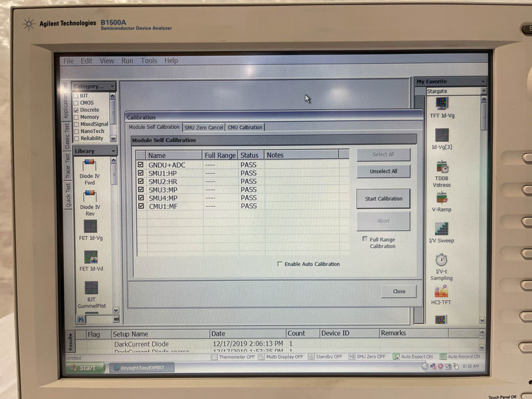This screenshot has width=532, height=399.
Task: Open the Library panel dropdown
Action: (x=114, y=151)
